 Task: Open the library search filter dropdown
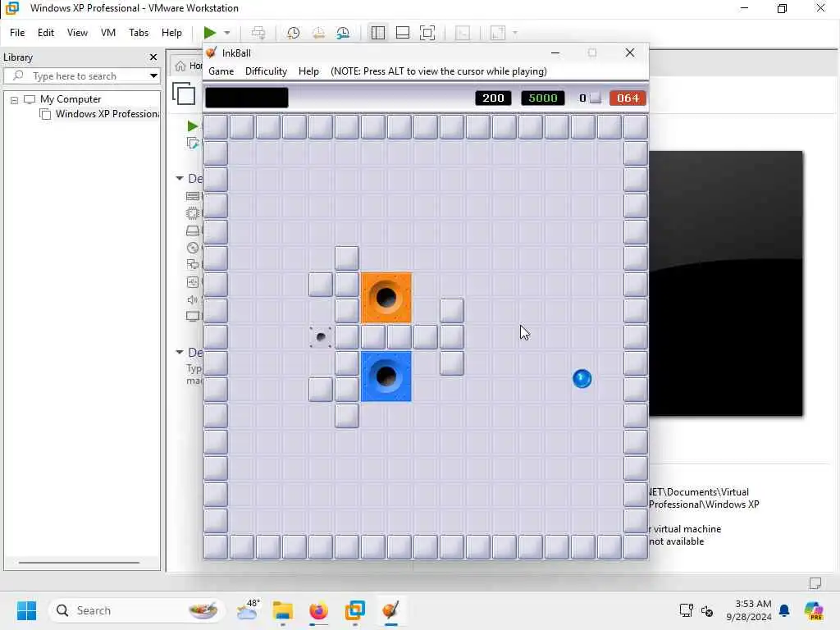point(153,75)
